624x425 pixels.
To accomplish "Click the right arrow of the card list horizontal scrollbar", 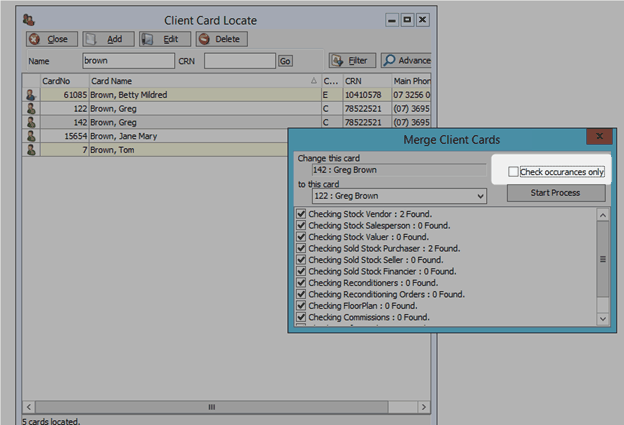I will click(x=424, y=407).
